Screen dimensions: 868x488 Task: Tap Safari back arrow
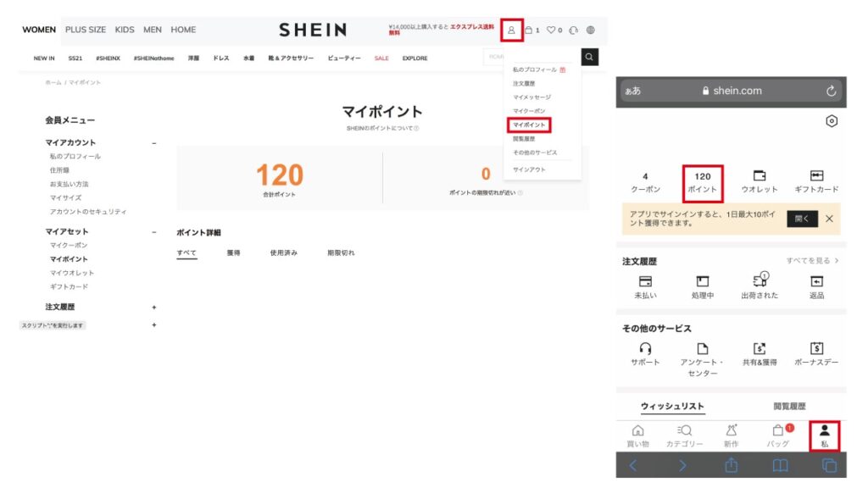[x=633, y=465]
